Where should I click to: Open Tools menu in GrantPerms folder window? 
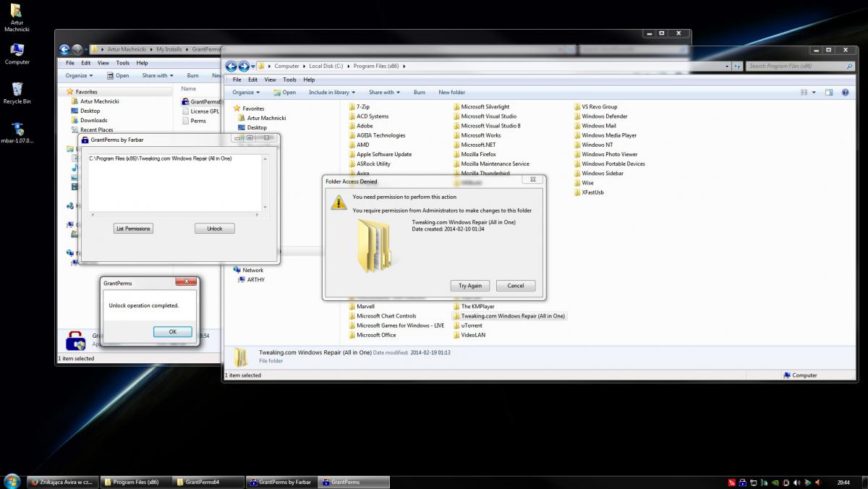123,63
